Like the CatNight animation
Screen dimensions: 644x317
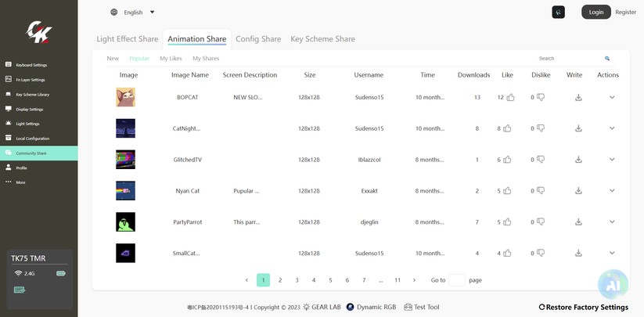coord(507,128)
